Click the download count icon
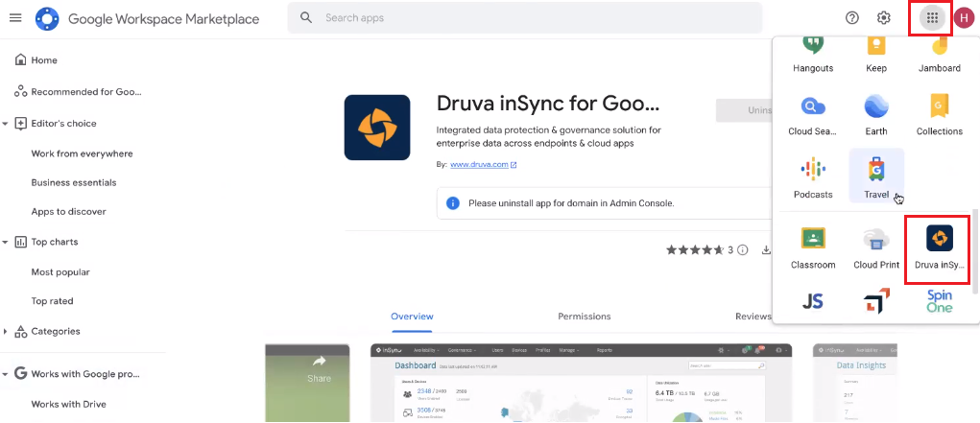 [x=766, y=250]
